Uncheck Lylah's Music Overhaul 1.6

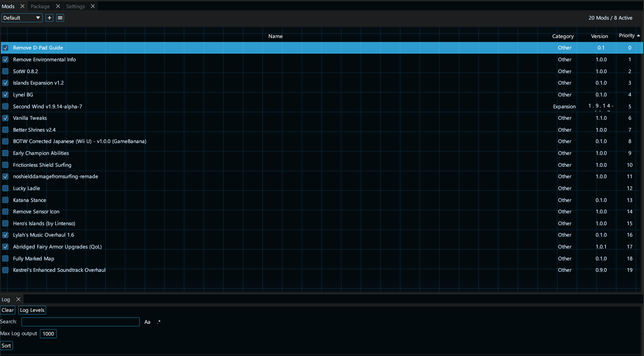(x=5, y=235)
